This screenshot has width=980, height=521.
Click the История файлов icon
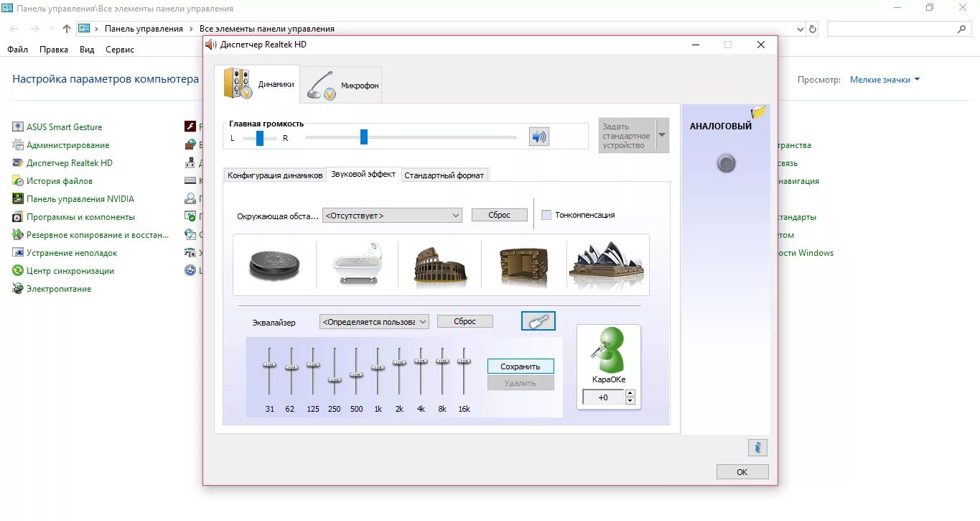coord(18,181)
